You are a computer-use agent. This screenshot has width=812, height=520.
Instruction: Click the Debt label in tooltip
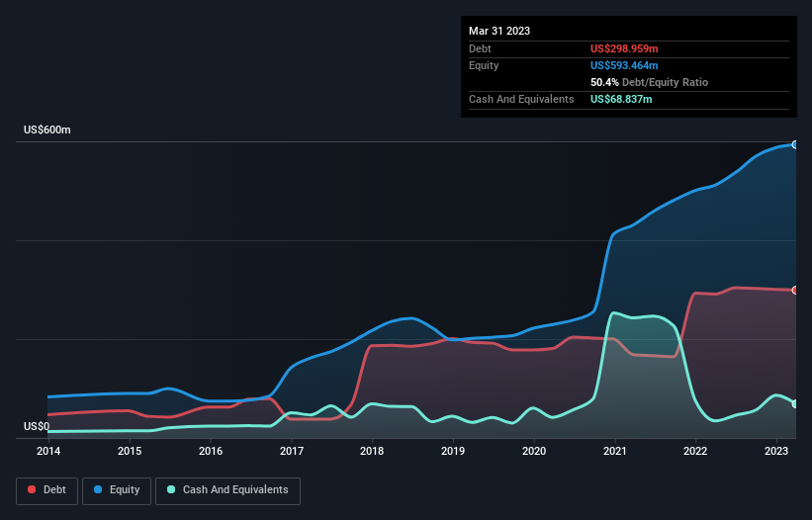(x=480, y=48)
